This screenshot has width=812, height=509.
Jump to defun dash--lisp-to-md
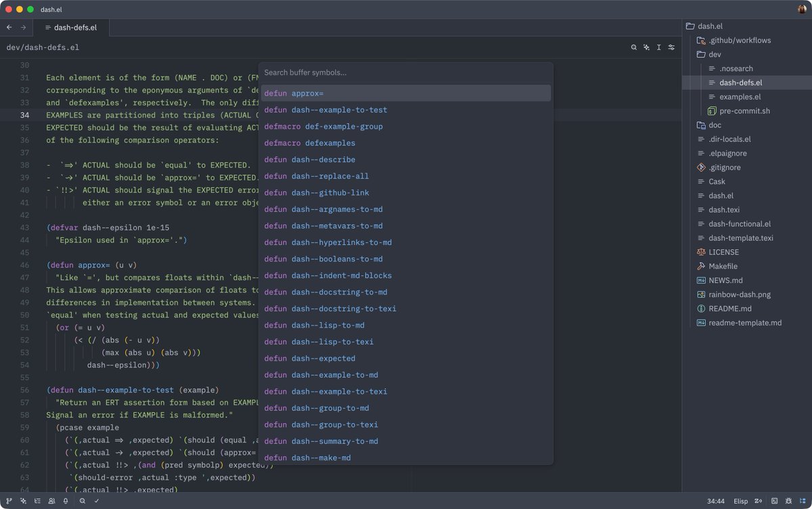click(406, 326)
